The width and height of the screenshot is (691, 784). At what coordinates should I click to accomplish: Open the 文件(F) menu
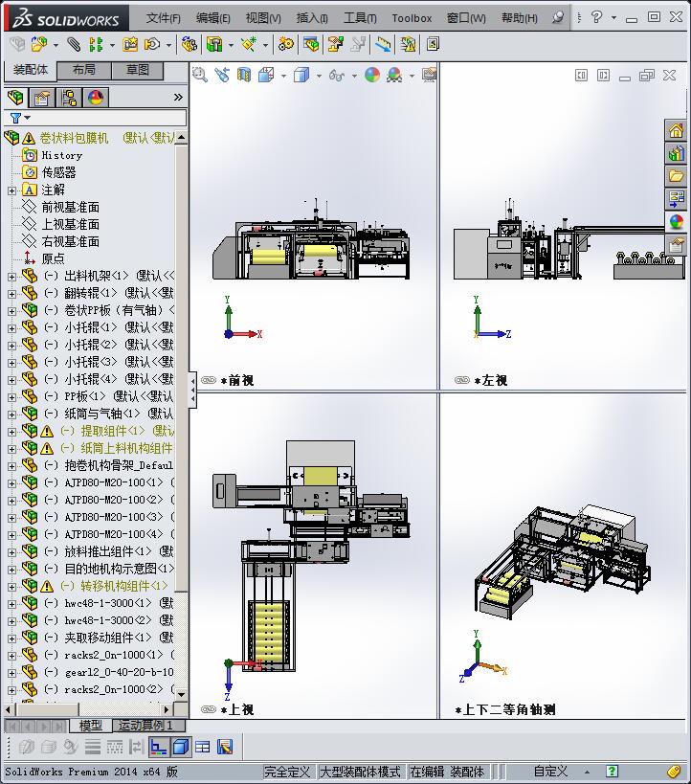click(x=163, y=18)
